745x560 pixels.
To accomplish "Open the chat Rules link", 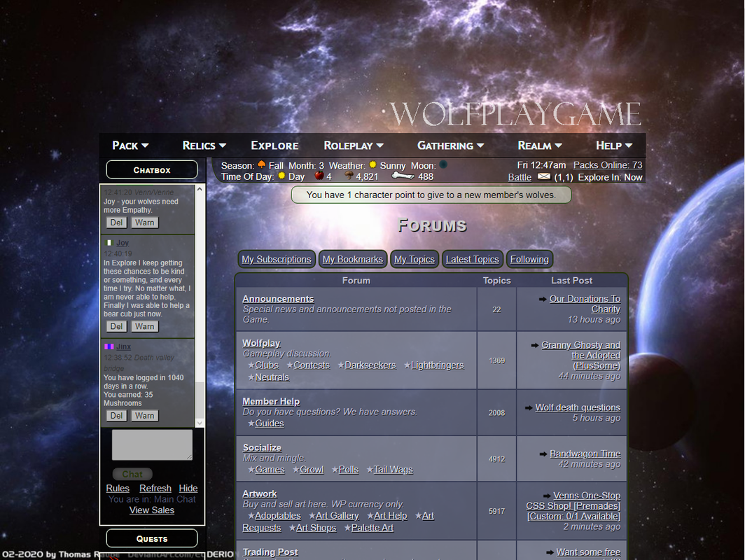I will click(118, 489).
